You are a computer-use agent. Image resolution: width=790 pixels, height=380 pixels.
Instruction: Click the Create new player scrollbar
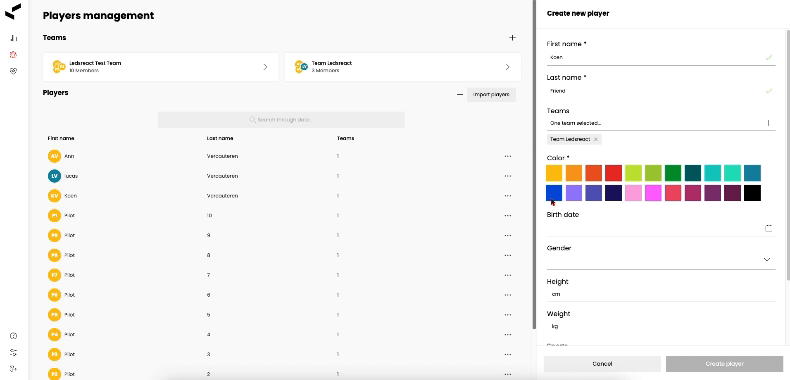click(x=788, y=154)
